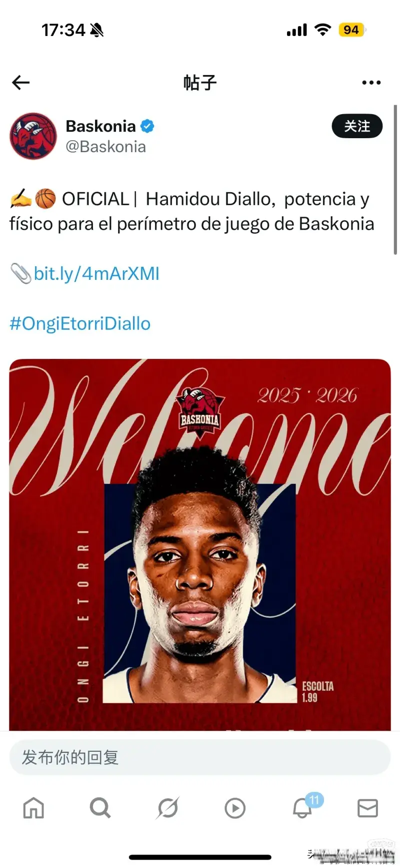Tap the blue verified badge
Viewport: 400px width, 868px height.
[147, 126]
